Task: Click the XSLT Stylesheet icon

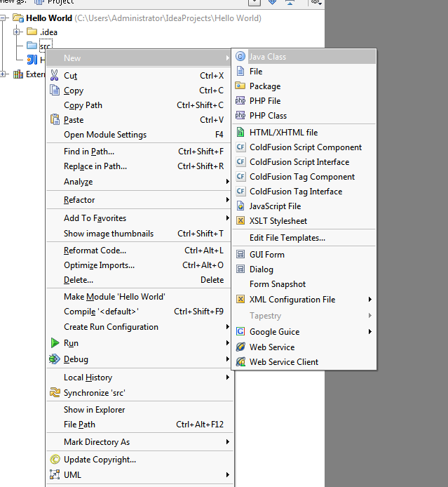Action: tap(240, 220)
